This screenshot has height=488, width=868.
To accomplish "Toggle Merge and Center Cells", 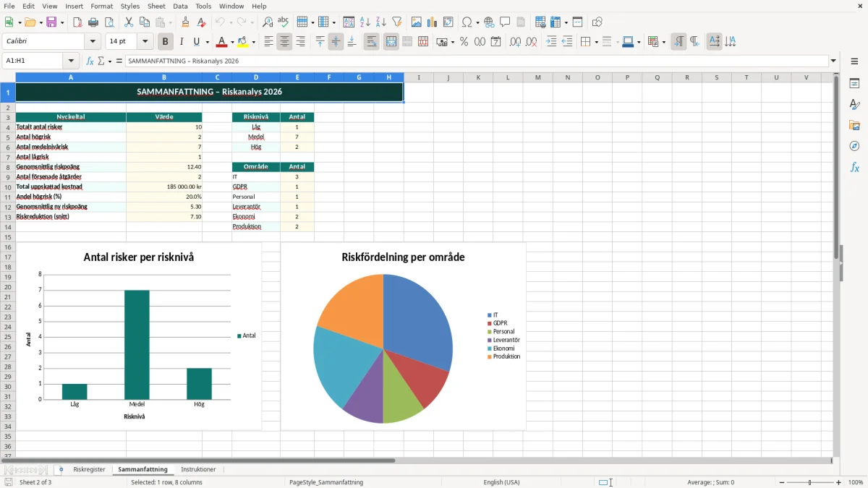I will click(x=391, y=42).
